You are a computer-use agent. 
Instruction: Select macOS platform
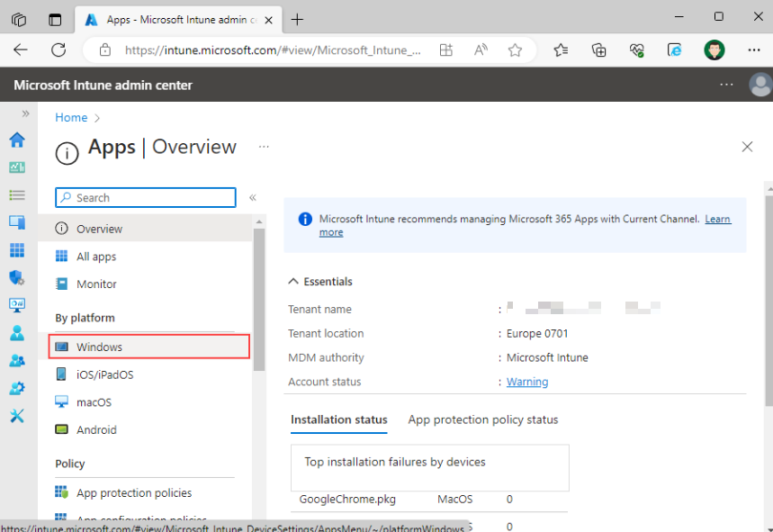pos(146,402)
